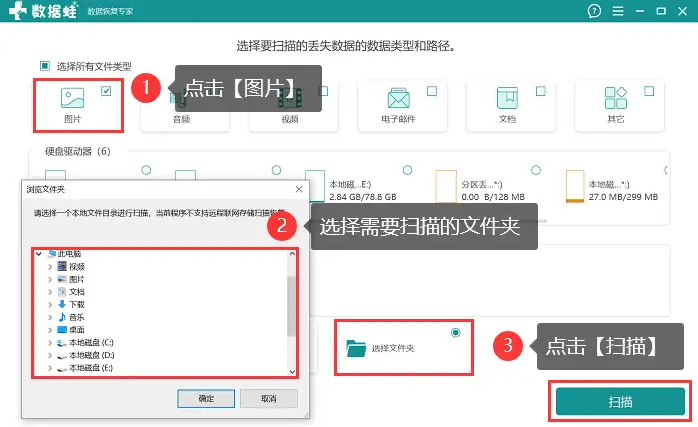698x427 pixels.
Task: Toggle 选择所有文件类型 checkbox
Action: coord(45,66)
